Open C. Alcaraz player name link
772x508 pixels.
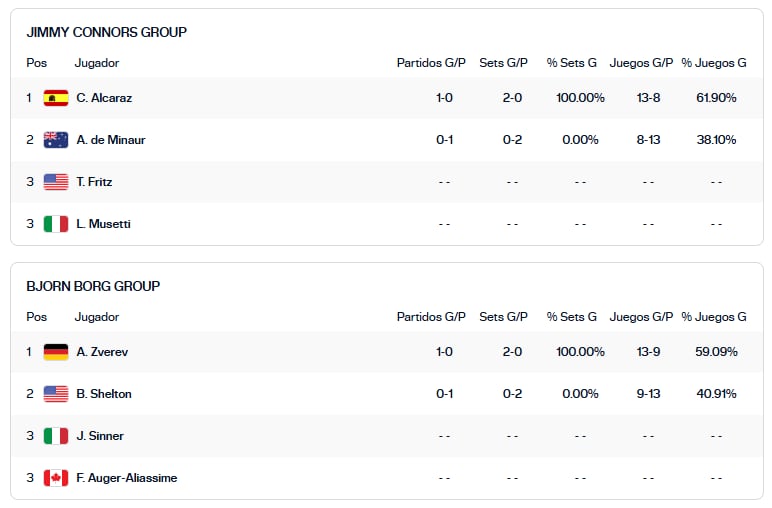104,98
